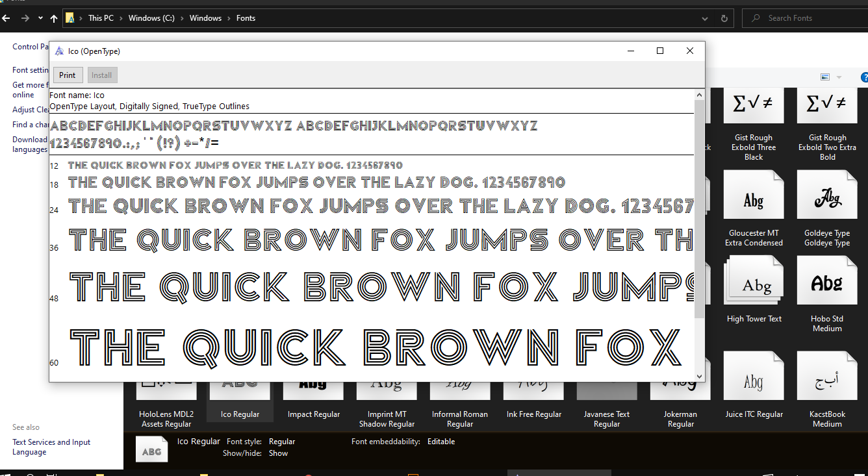Open Get more fonts online link
Image resolution: width=868 pixels, height=476 pixels.
31,90
